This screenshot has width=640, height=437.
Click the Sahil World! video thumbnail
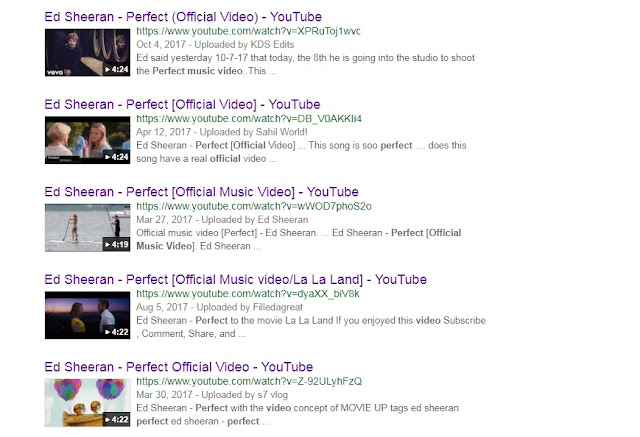pos(87,140)
